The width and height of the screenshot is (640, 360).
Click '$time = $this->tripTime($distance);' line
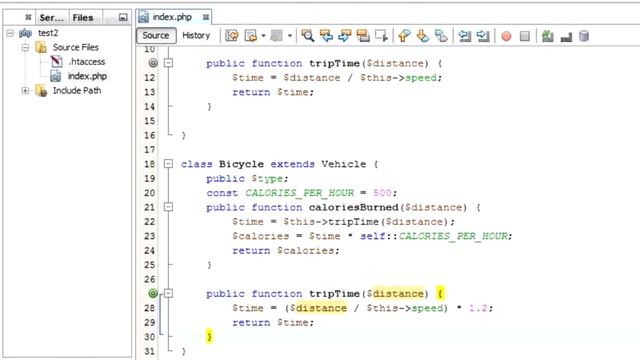coord(343,222)
